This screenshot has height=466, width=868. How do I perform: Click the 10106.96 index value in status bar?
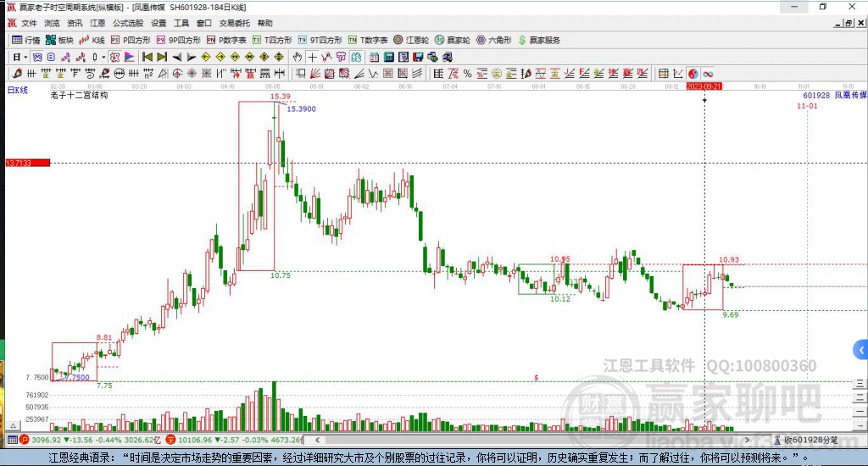(195, 440)
